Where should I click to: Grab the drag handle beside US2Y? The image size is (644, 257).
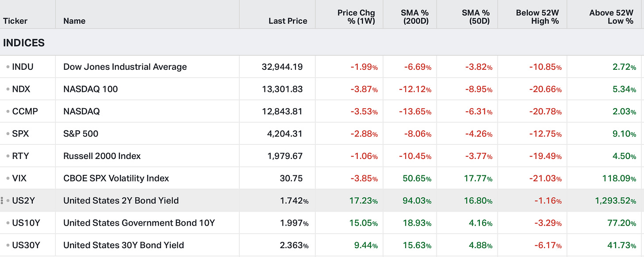coord(2,200)
